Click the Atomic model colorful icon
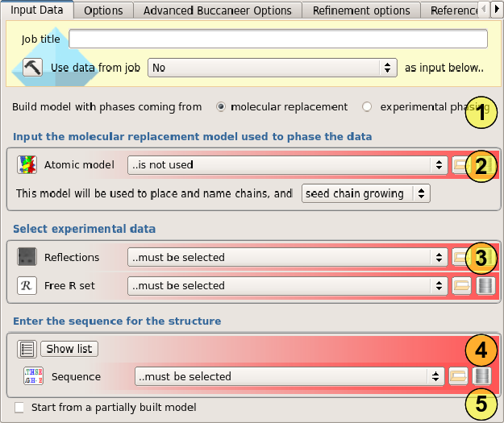504x423 pixels. pos(27,165)
